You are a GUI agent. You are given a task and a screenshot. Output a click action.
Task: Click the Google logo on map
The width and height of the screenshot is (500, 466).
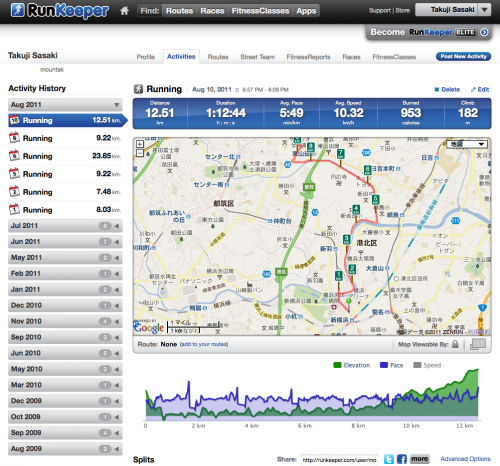tap(149, 327)
